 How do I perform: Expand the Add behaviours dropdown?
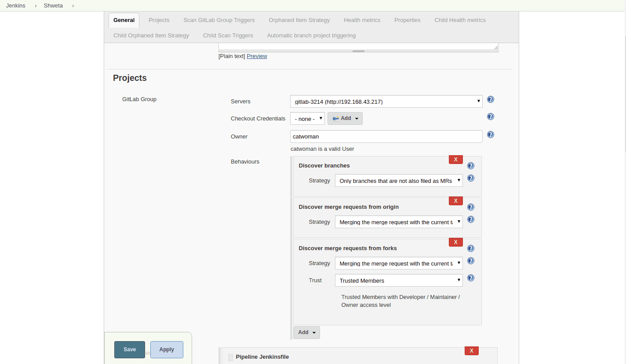click(306, 332)
